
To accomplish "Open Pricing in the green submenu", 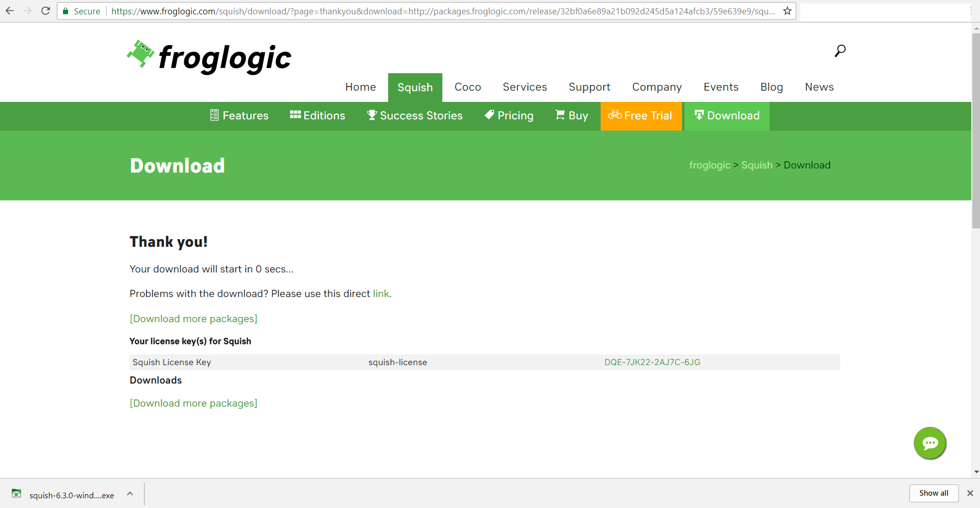I will pos(509,116).
